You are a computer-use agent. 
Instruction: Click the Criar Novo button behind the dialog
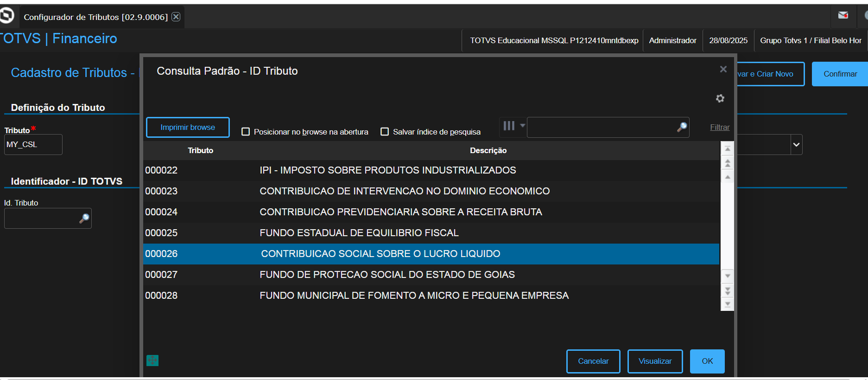770,74
